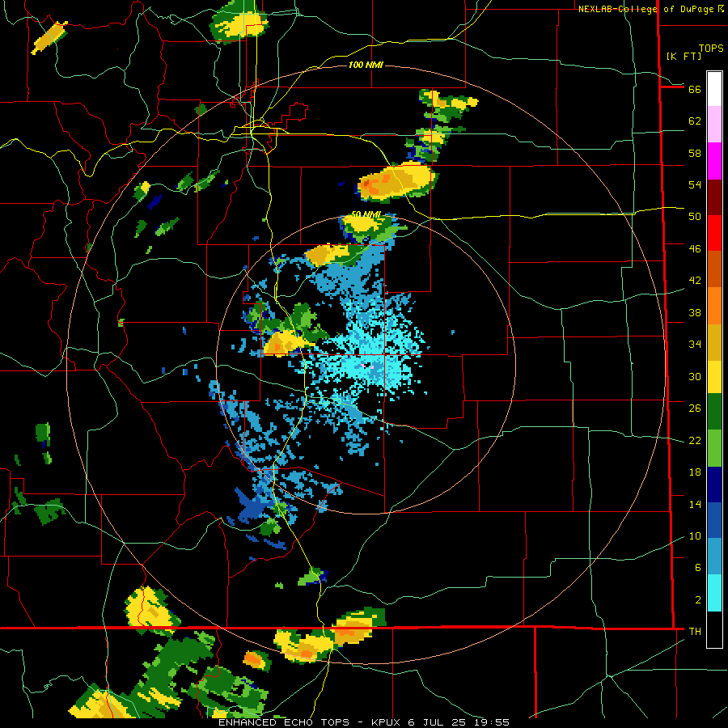The height and width of the screenshot is (728, 728).
Task: Click the white 66 kft legend swatch
Action: tap(714, 89)
